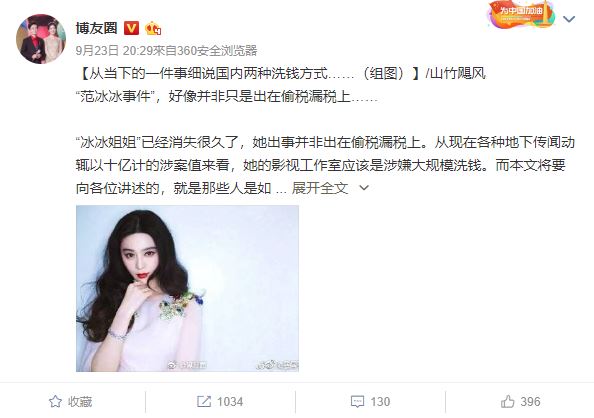The width and height of the screenshot is (594, 418).
Task: Click the 396 likes number
Action: click(x=530, y=402)
